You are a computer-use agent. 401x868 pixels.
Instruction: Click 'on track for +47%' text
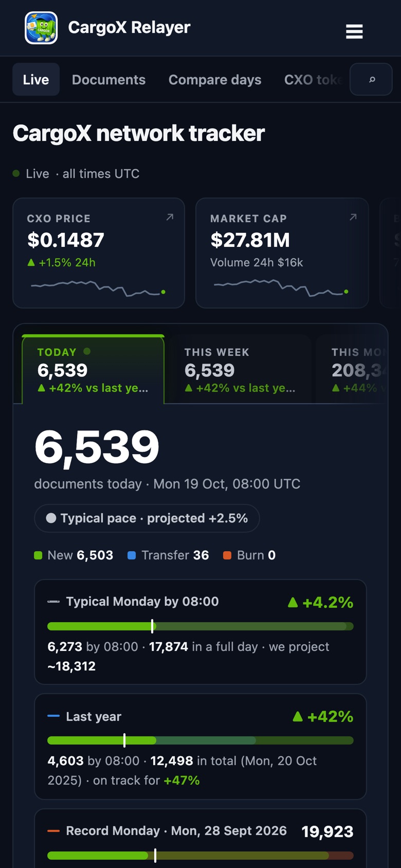(x=146, y=781)
